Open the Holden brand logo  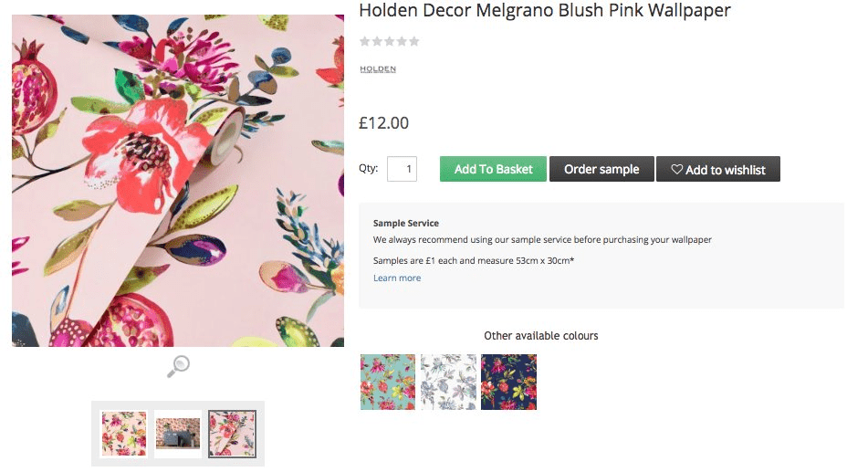[378, 69]
